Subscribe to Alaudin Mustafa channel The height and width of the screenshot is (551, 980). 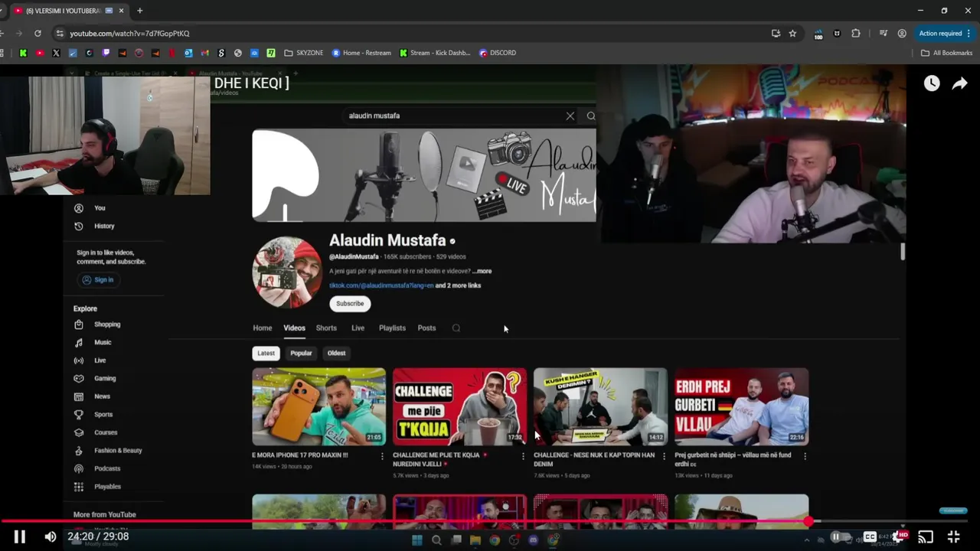click(350, 303)
